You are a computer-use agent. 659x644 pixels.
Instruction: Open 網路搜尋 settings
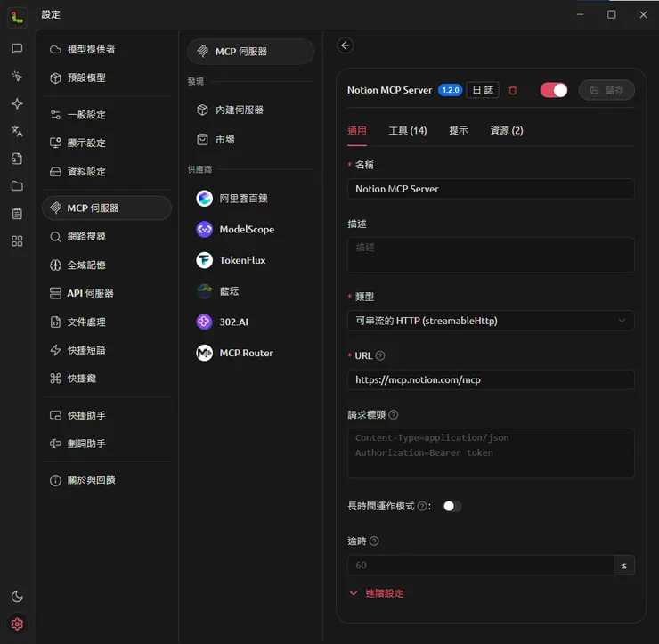[107, 237]
